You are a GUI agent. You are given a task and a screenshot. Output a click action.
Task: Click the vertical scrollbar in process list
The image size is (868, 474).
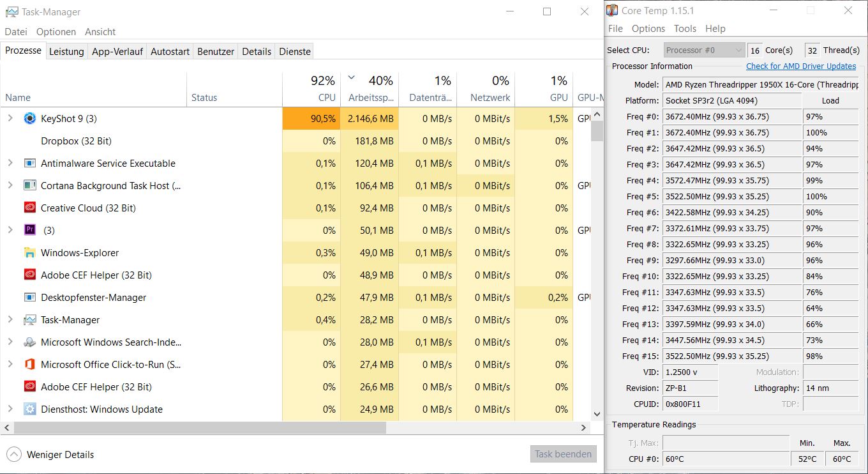pyautogui.click(x=597, y=131)
